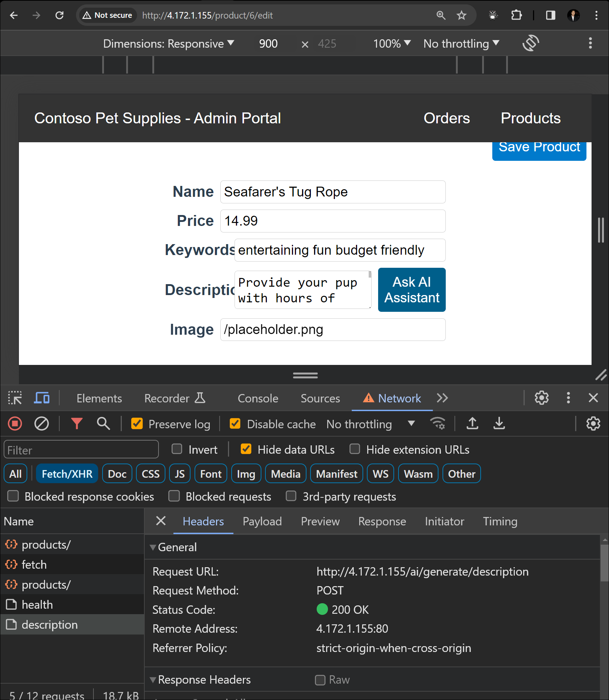Screen dimensions: 609x700
Task: Open the 100% zoom dropdown
Action: 392,44
